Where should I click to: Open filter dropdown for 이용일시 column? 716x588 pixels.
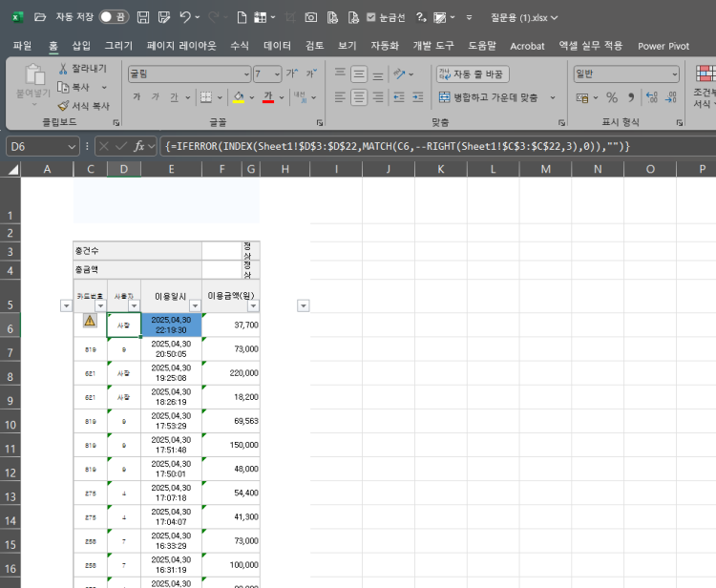tap(195, 305)
